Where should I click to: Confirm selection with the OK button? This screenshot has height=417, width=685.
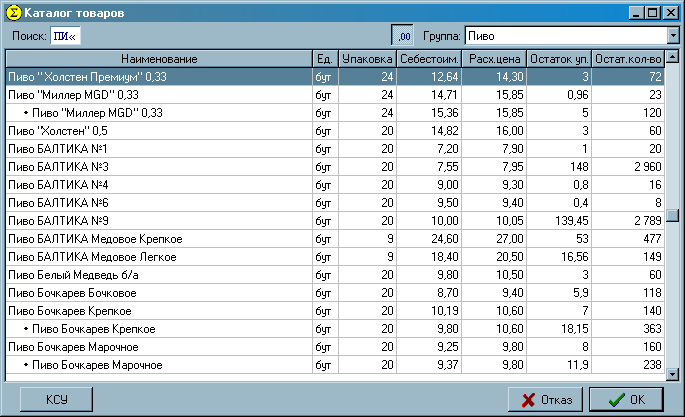coord(626,399)
